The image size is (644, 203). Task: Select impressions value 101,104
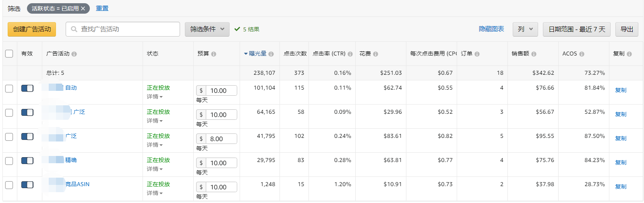[264, 88]
